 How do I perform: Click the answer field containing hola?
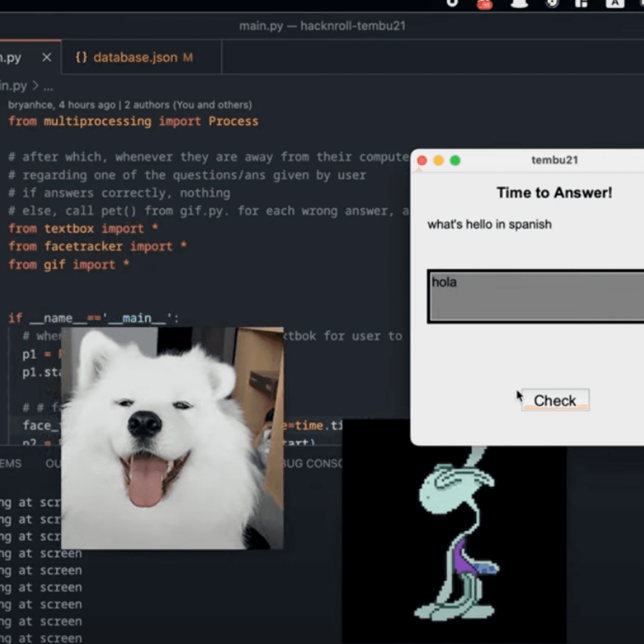(x=535, y=296)
